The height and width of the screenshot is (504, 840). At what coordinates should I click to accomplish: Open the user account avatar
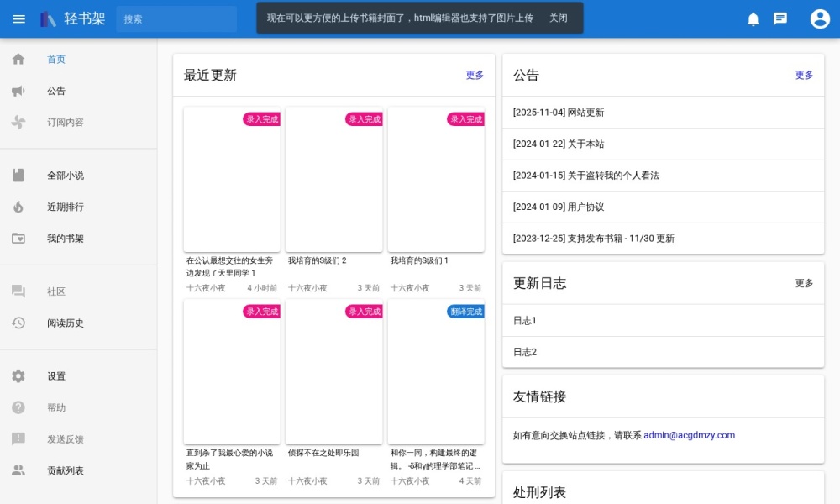coord(819,18)
